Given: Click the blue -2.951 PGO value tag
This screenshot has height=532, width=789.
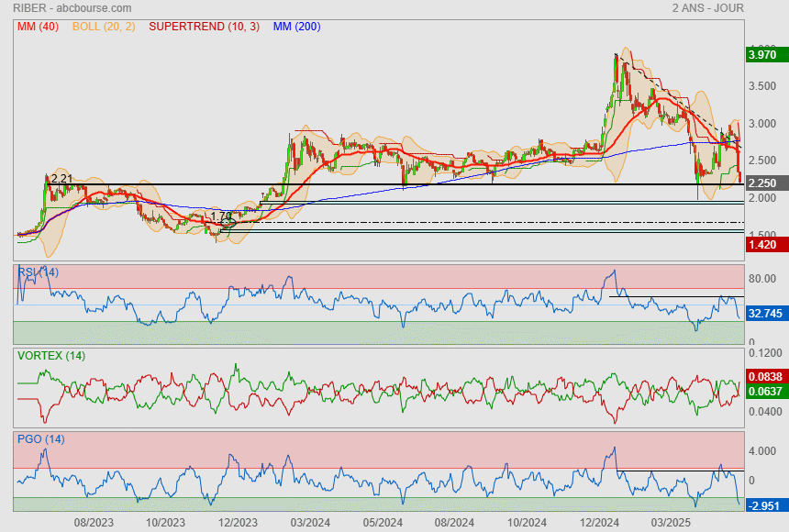Looking at the screenshot, I should (763, 506).
